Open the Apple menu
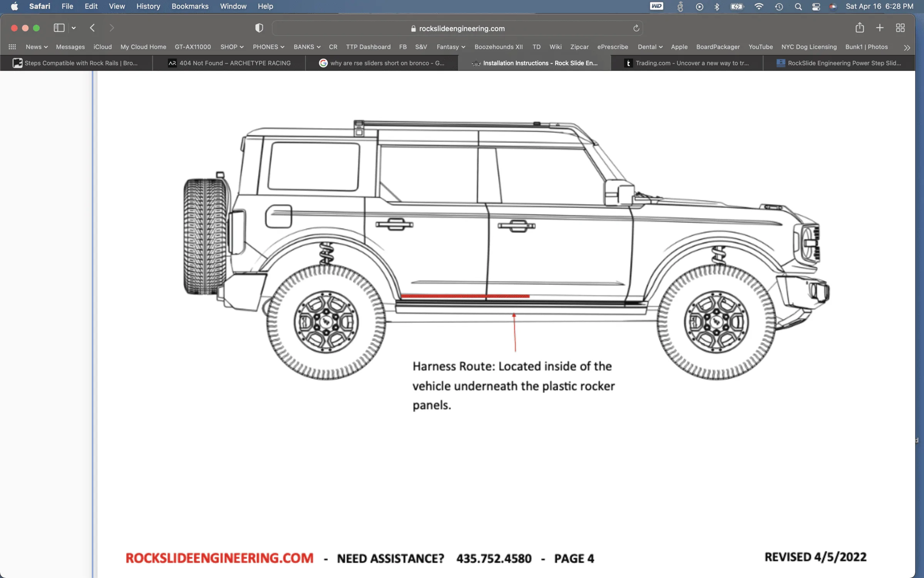Image resolution: width=924 pixels, height=578 pixels. point(14,6)
